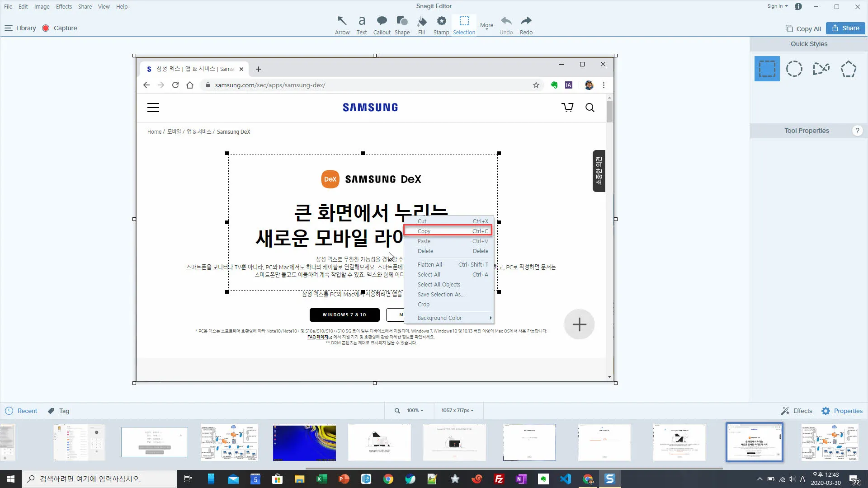Screen dimensions: 868x488
Task: Open the Sign In dropdown
Action: 777,6
